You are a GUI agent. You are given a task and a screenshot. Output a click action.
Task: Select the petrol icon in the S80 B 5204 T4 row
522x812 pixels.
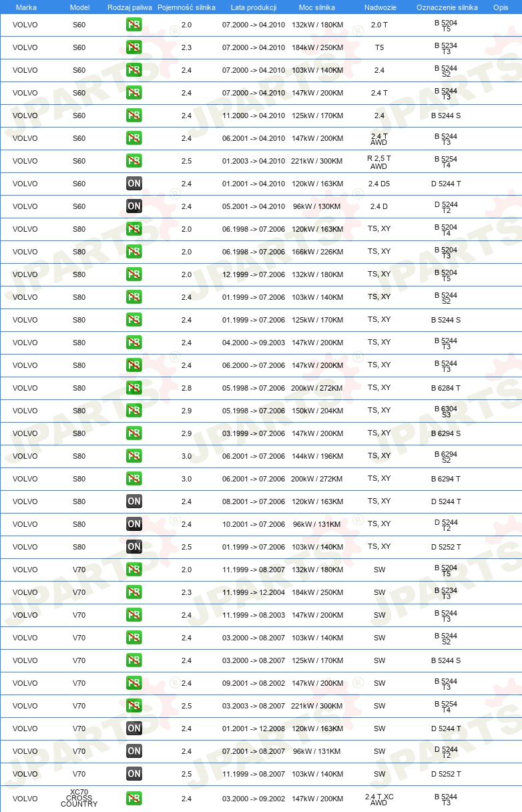click(134, 229)
